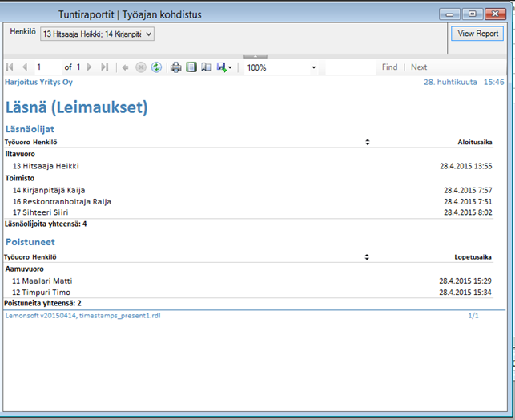The width and height of the screenshot is (515, 420).
Task: Click the back to parent report arrow
Action: click(x=126, y=67)
